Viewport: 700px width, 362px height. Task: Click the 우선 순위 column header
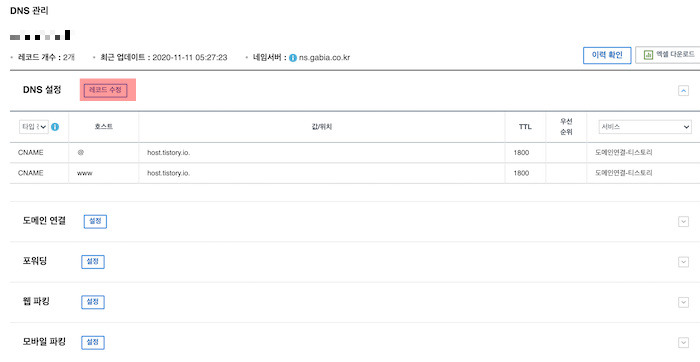point(566,127)
